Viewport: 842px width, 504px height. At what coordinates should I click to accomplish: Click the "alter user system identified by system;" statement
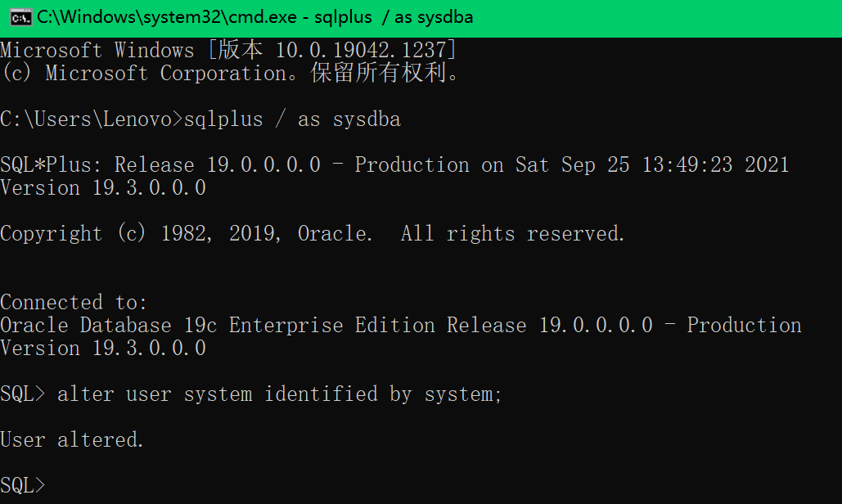[280, 394]
